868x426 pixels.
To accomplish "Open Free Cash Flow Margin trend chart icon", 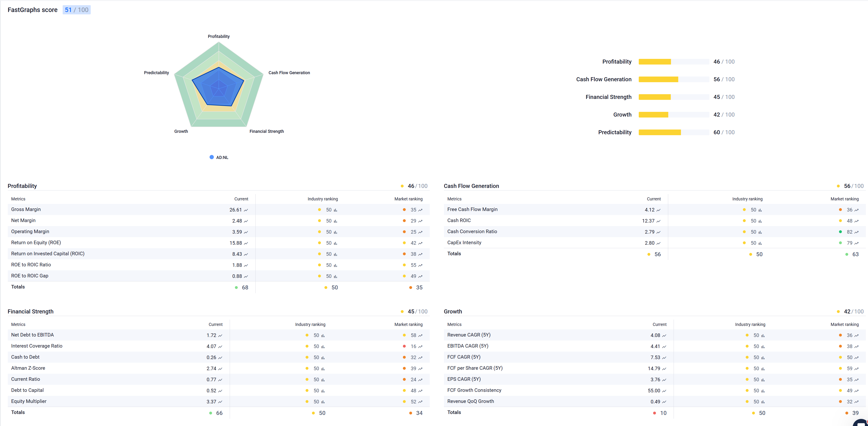I will [x=658, y=210].
